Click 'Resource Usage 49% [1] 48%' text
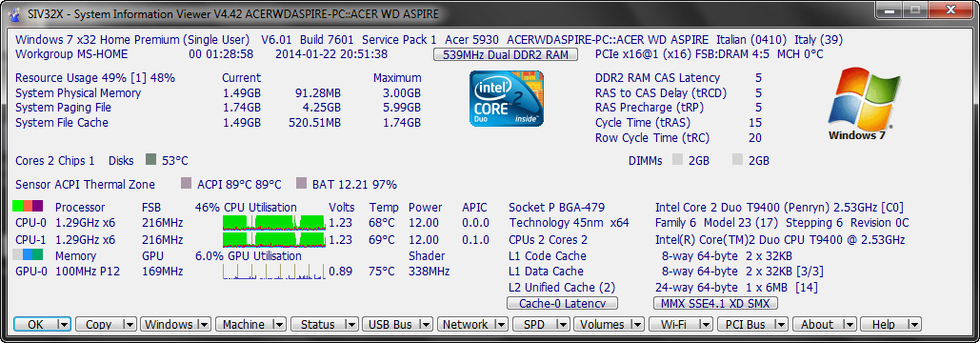 coord(95,78)
